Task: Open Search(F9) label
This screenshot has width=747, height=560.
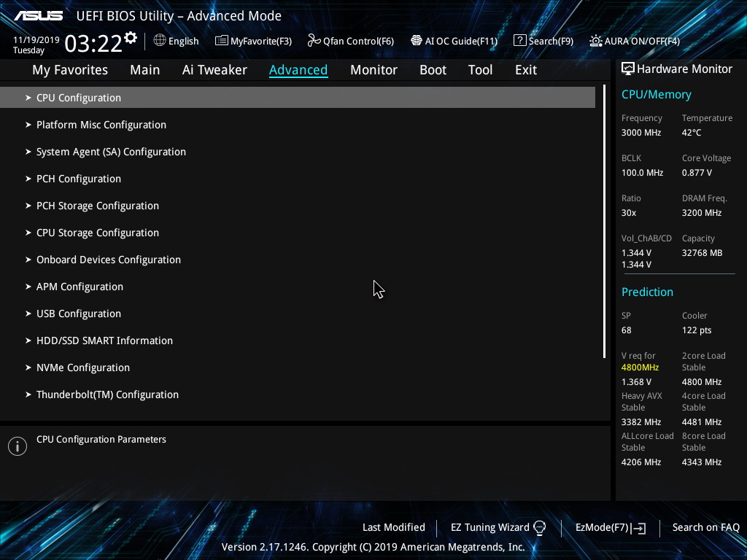Action: 551,42
